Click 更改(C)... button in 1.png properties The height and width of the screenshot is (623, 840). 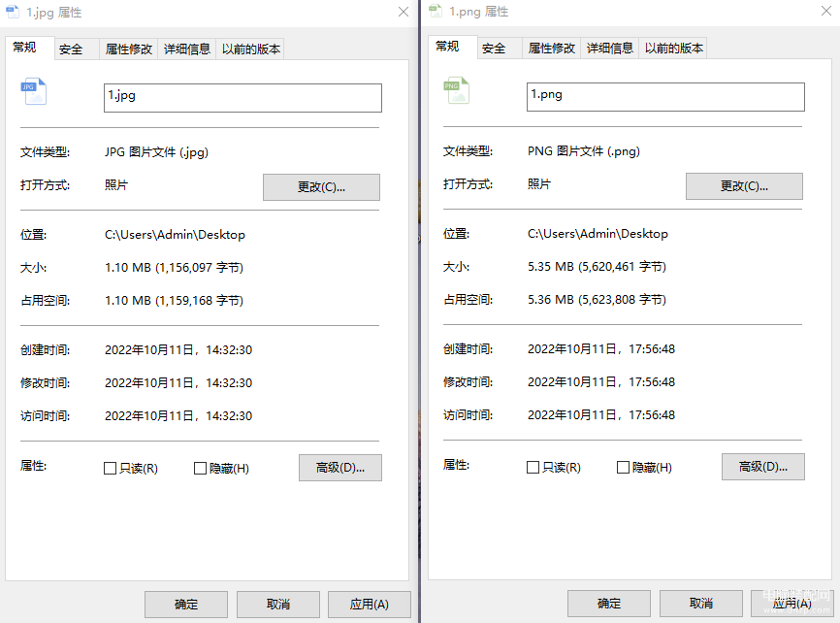744,186
